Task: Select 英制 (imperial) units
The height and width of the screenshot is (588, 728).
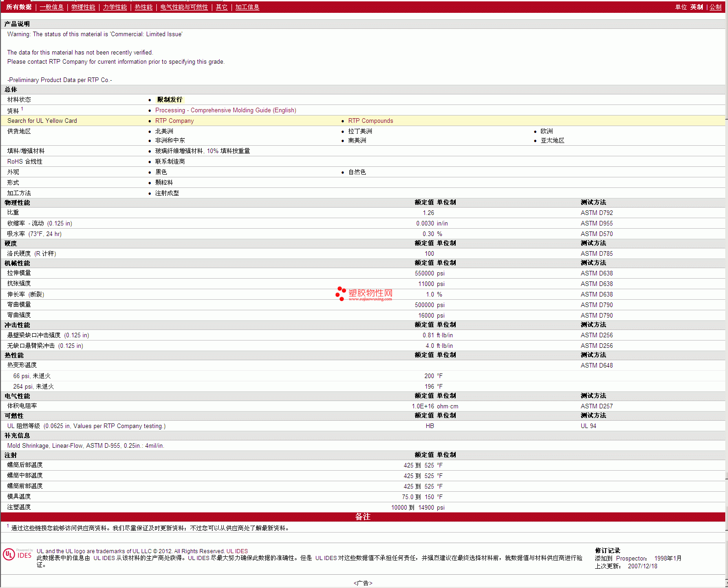Action: [x=696, y=7]
